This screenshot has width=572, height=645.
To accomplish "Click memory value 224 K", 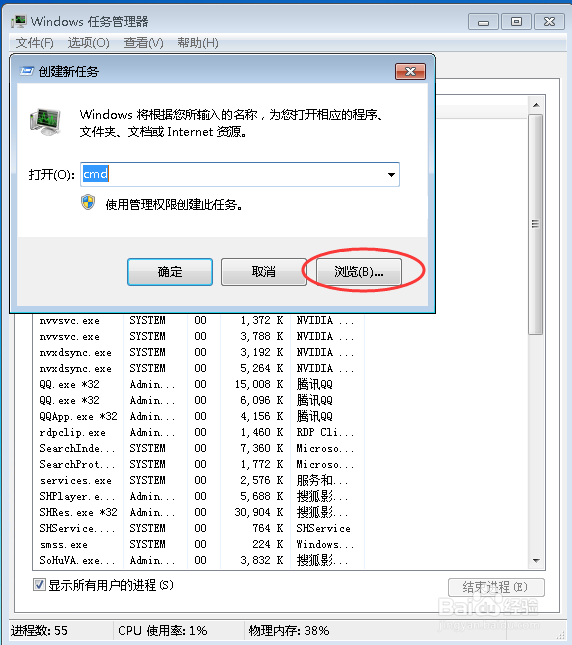I will (x=268, y=544).
